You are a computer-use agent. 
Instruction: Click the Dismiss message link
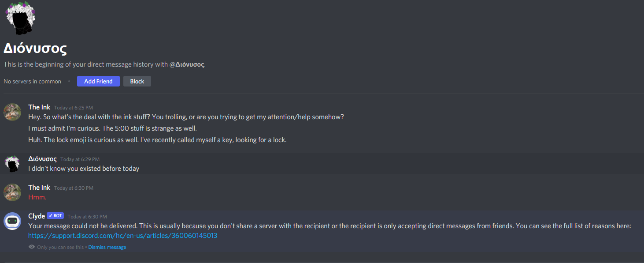(107, 247)
